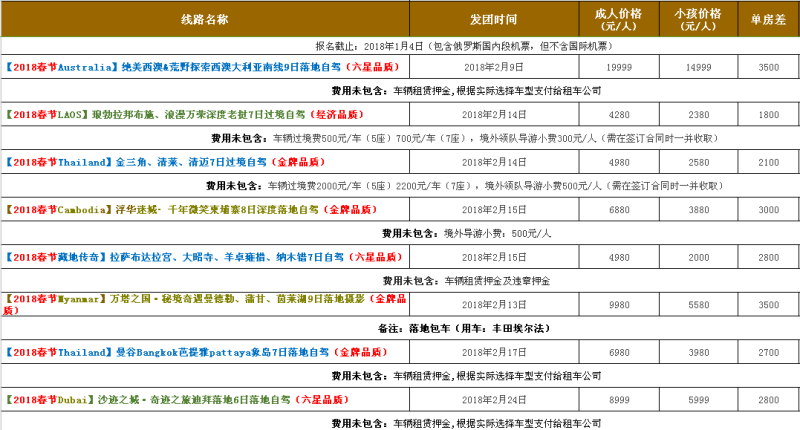Click child price 2380

pyautogui.click(x=698, y=115)
